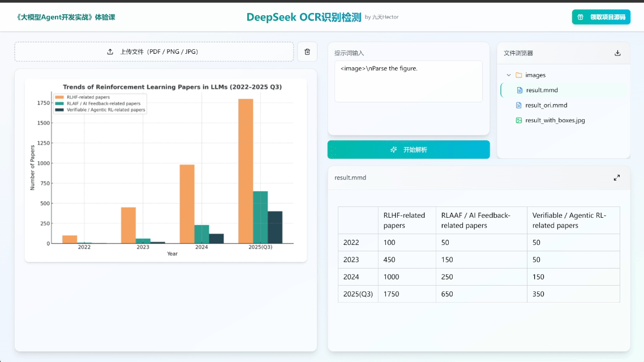Image resolution: width=644 pixels, height=362 pixels.
Task: Click the fullscreen expand icon on result.mmd panel
Action: tap(617, 177)
